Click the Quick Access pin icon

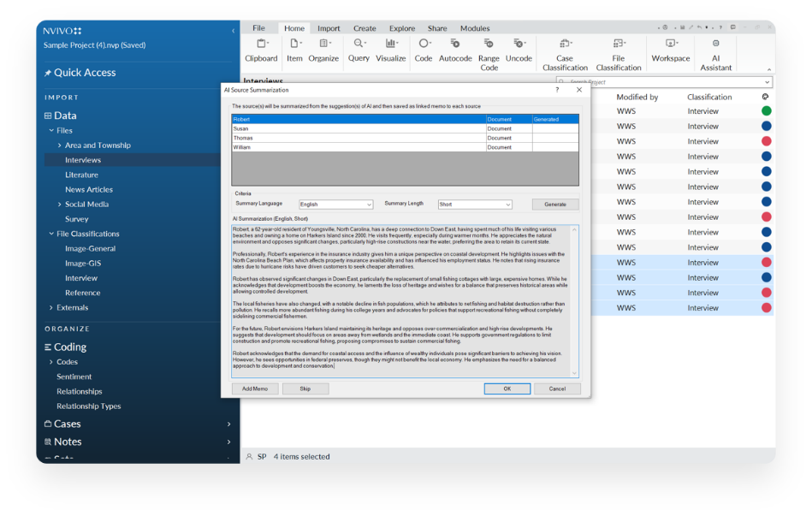click(x=48, y=73)
